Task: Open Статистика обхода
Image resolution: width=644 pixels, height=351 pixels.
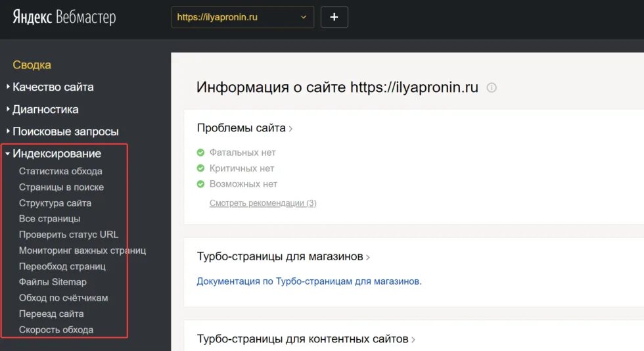Action: (x=60, y=171)
